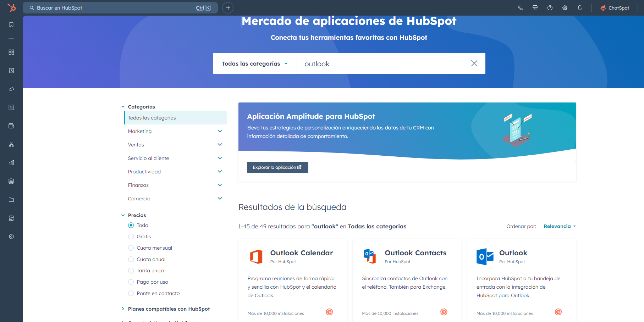Open the Bookmarks sidebar icon

[11, 25]
